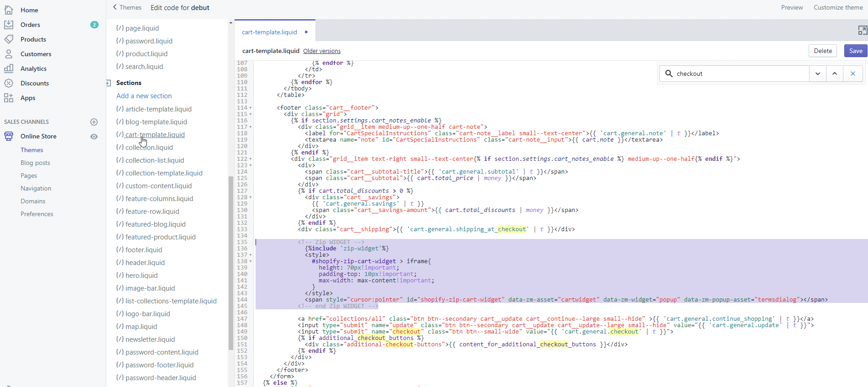Open Products in the sidebar
Screen dimensions: 868x387
33,39
